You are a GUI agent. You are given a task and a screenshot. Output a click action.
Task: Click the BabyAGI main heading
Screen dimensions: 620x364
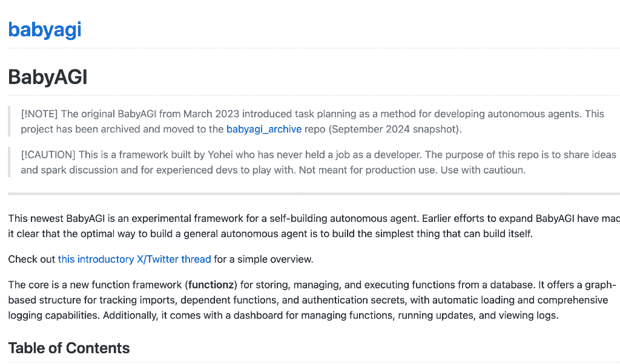[47, 77]
